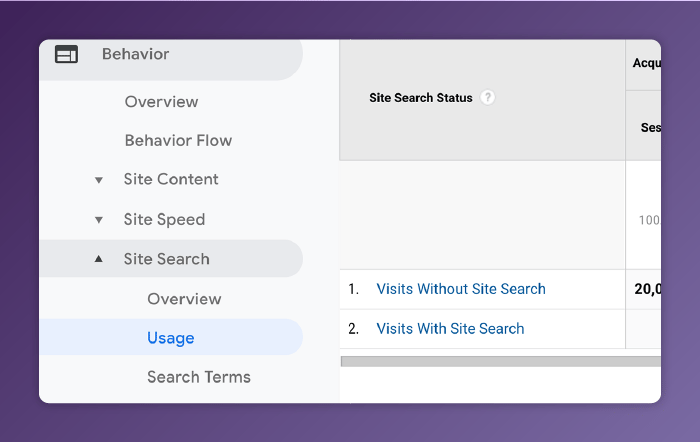Click the Site Search Status help icon
The height and width of the screenshot is (443, 700).
pos(487,98)
